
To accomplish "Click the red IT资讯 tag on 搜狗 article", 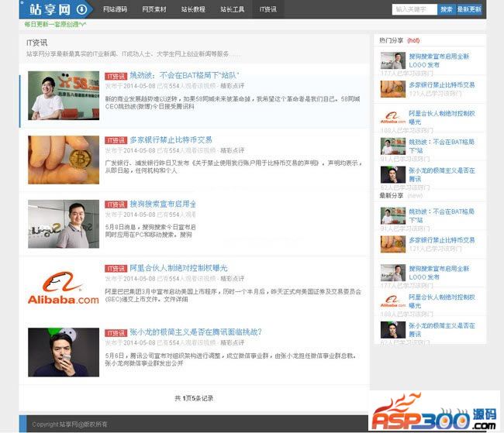I will pyautogui.click(x=116, y=204).
